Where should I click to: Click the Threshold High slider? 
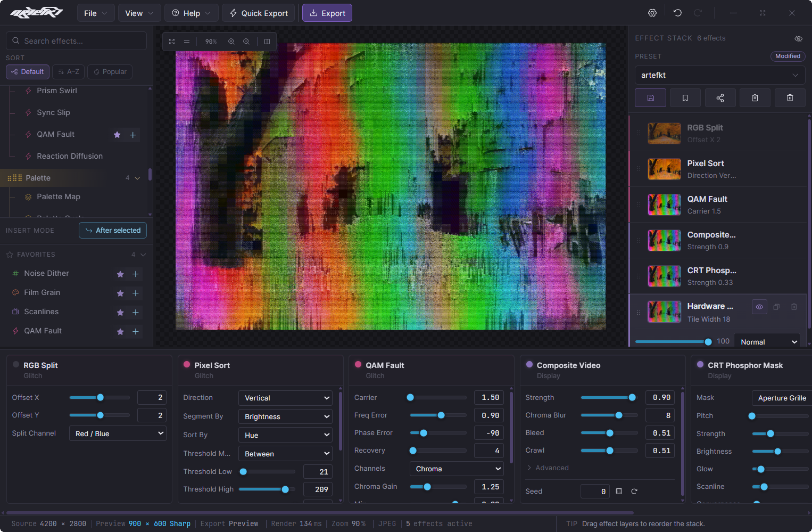point(267,489)
